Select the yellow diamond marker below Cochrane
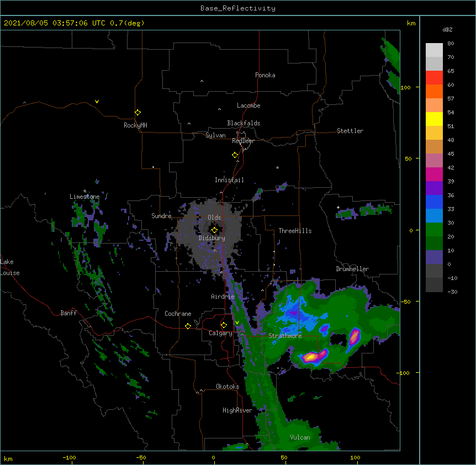The width and height of the screenshot is (476, 465). [x=188, y=326]
